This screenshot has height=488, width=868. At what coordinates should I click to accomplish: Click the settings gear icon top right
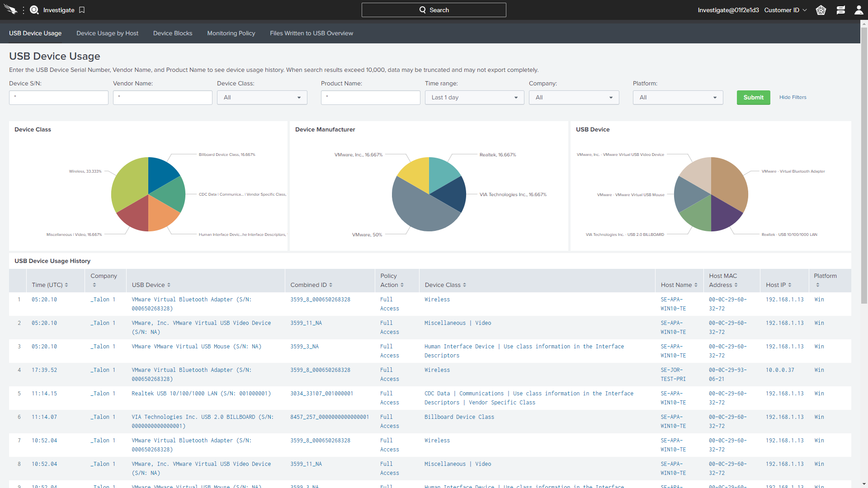821,9
